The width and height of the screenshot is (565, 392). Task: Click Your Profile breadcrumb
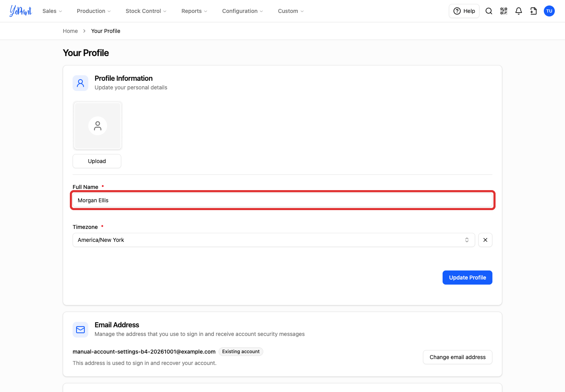point(106,31)
